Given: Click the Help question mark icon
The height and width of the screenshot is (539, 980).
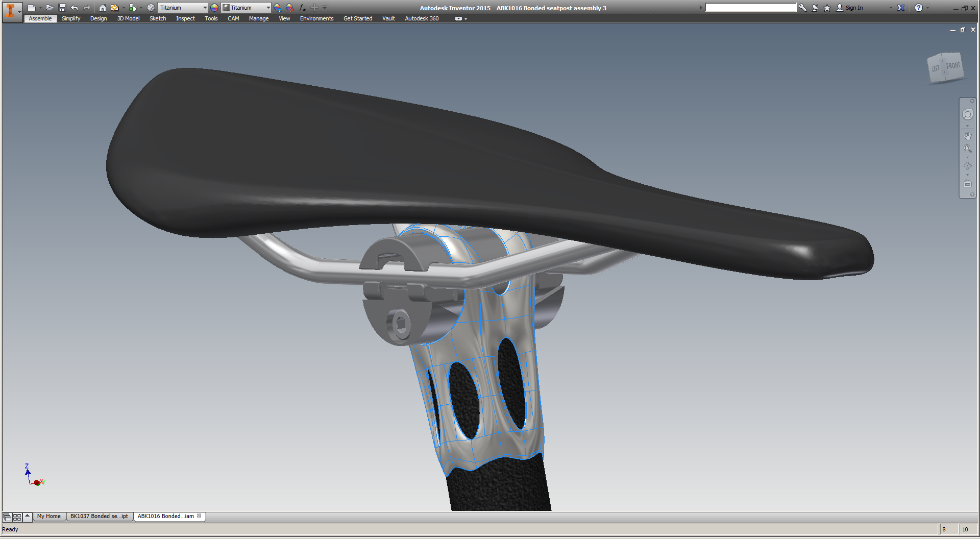Looking at the screenshot, I should (919, 8).
